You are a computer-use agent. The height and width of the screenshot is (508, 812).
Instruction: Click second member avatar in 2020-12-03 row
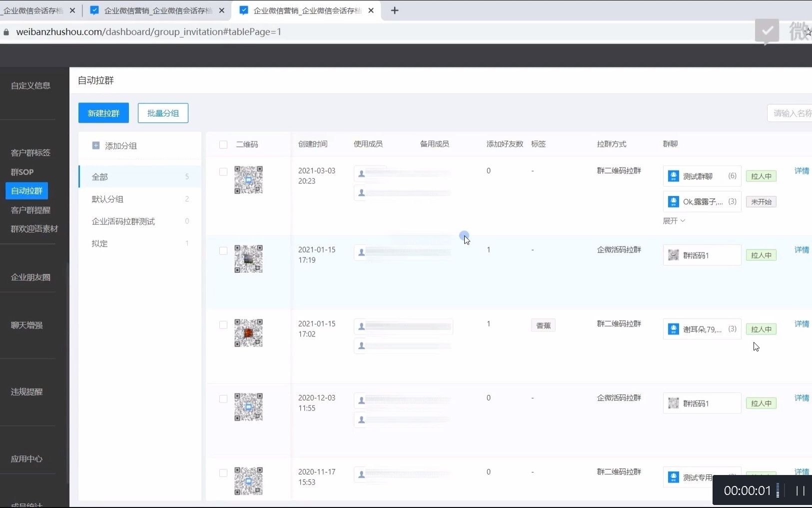tap(361, 419)
